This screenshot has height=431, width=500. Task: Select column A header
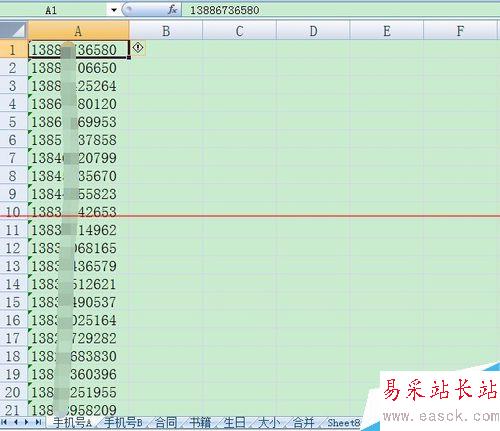(78, 31)
